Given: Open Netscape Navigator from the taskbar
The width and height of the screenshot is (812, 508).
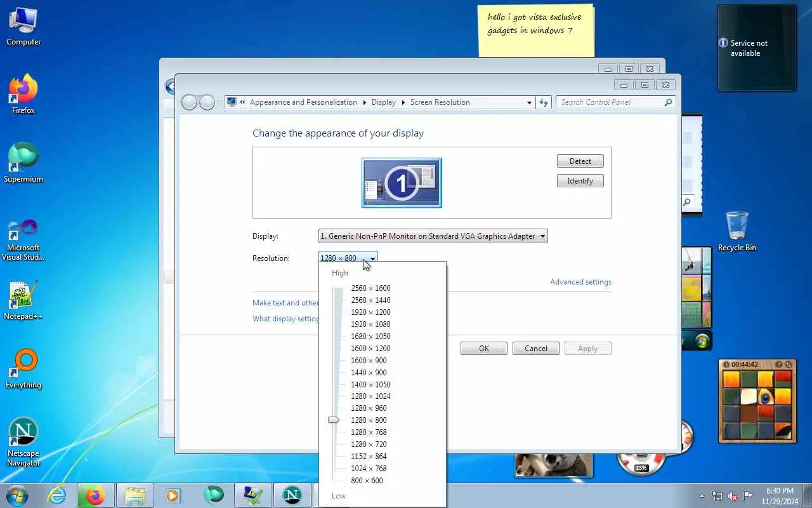Looking at the screenshot, I should (292, 495).
